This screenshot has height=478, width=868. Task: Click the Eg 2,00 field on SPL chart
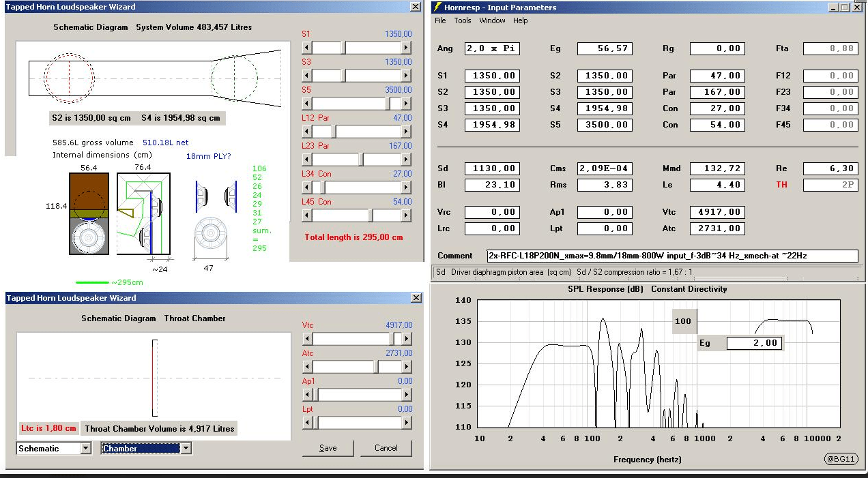click(x=754, y=343)
